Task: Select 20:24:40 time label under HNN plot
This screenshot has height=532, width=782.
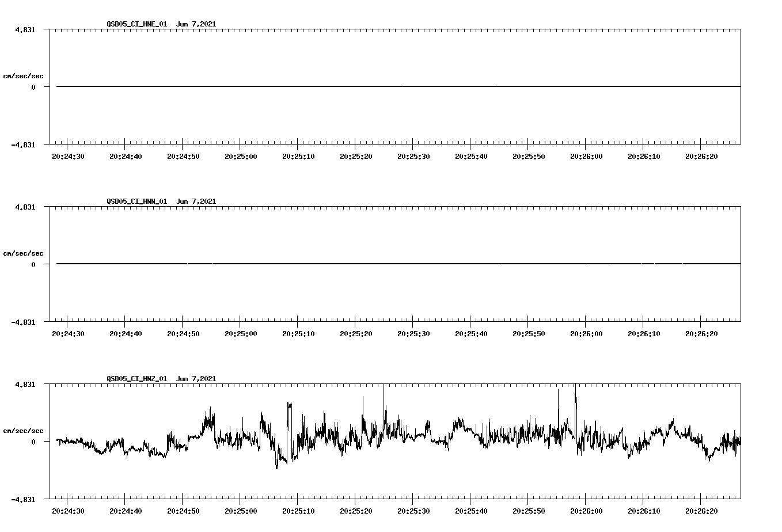Action: (126, 334)
